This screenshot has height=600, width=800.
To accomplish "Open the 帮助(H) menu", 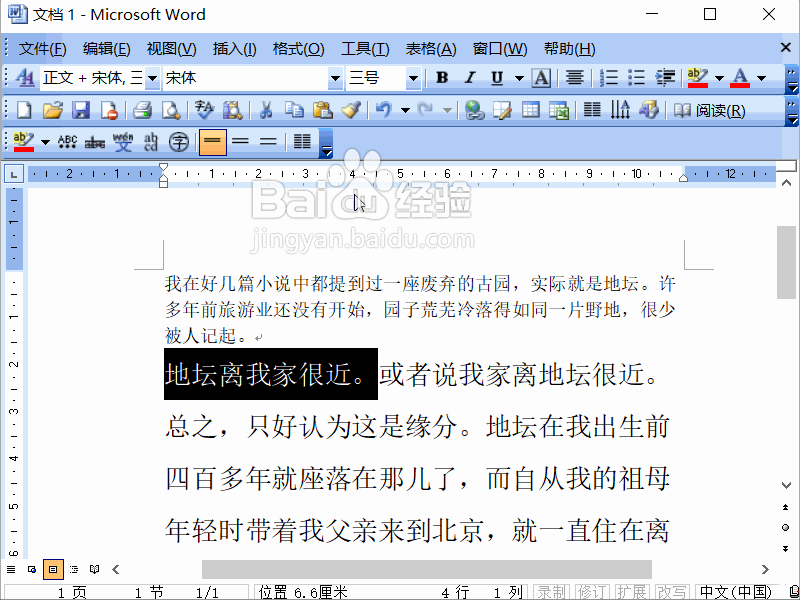I will (569, 49).
